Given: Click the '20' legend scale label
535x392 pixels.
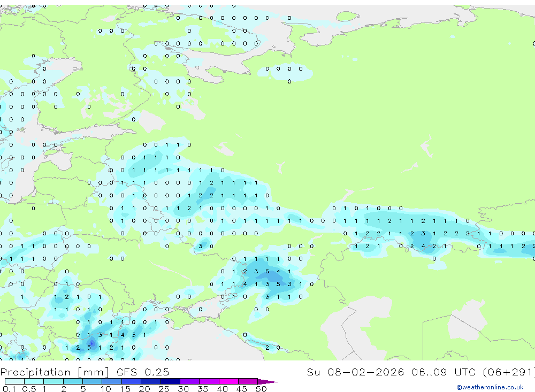Looking at the screenshot, I should pyautogui.click(x=144, y=389).
